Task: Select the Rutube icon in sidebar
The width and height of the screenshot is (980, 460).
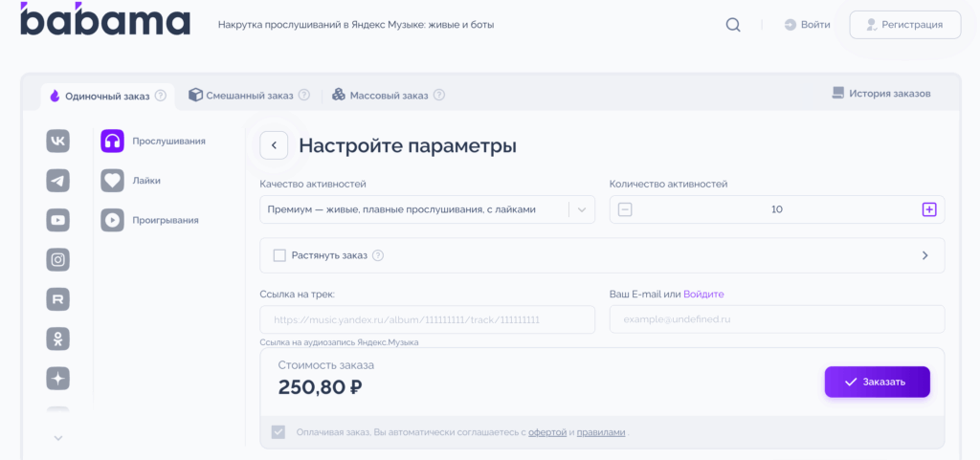Action: coord(58,298)
